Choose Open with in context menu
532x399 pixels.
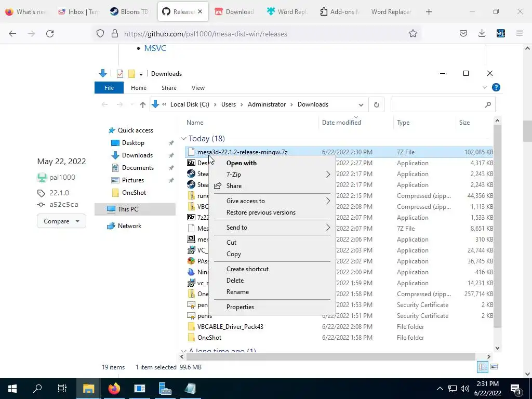click(272, 163)
